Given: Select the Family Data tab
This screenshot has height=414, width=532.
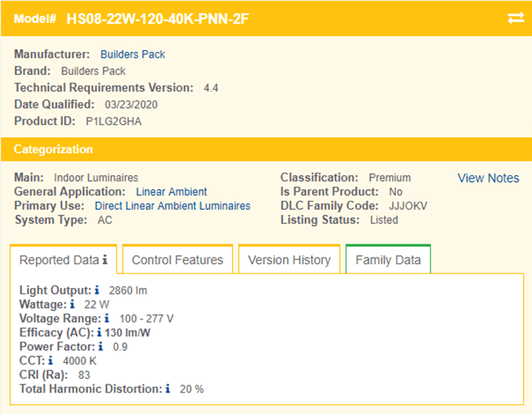Looking at the screenshot, I should [x=388, y=260].
